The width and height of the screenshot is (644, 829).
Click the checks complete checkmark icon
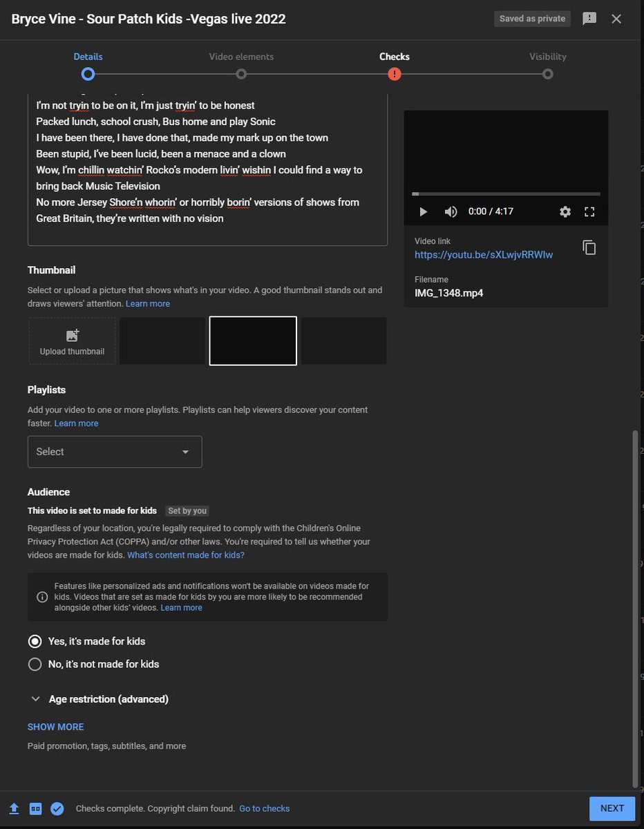pyautogui.click(x=57, y=808)
